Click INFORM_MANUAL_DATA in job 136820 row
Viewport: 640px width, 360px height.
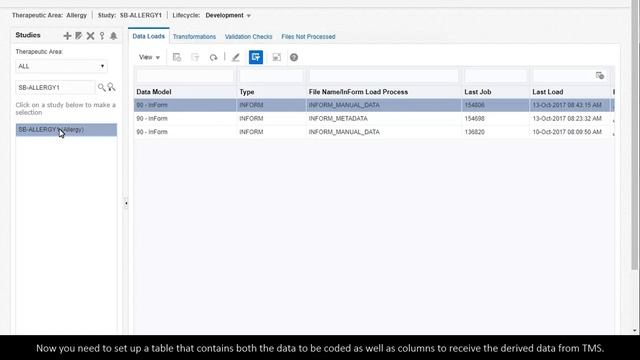pos(344,132)
